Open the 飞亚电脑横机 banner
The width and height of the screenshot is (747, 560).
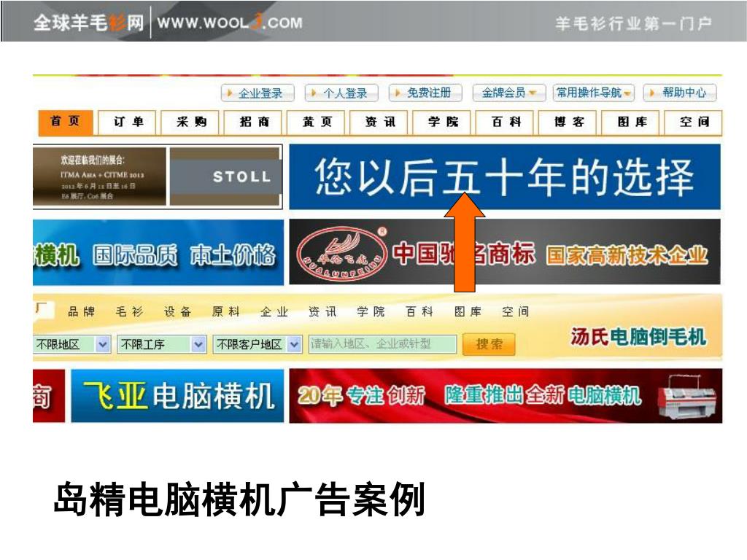pos(177,396)
